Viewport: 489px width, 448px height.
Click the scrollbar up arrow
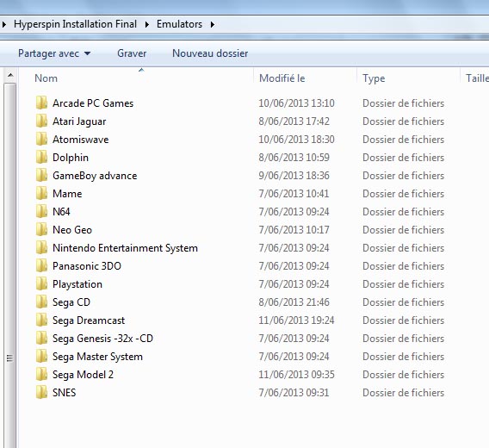coord(10,75)
